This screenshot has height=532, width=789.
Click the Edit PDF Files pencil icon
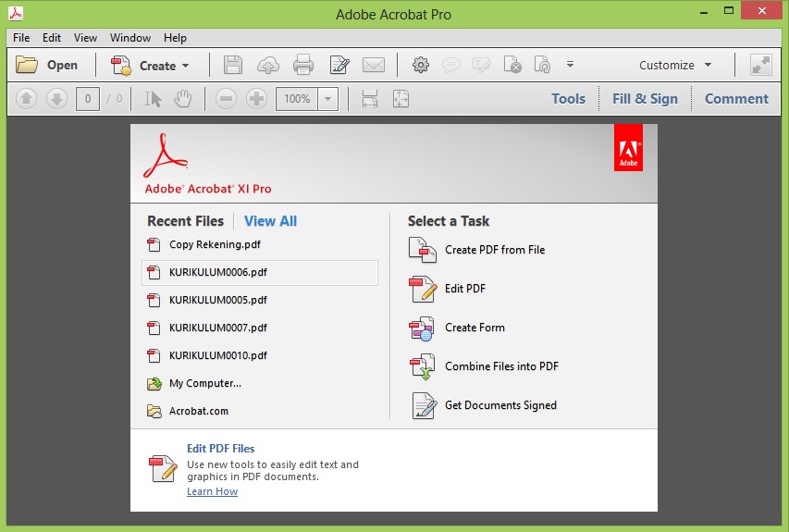163,468
